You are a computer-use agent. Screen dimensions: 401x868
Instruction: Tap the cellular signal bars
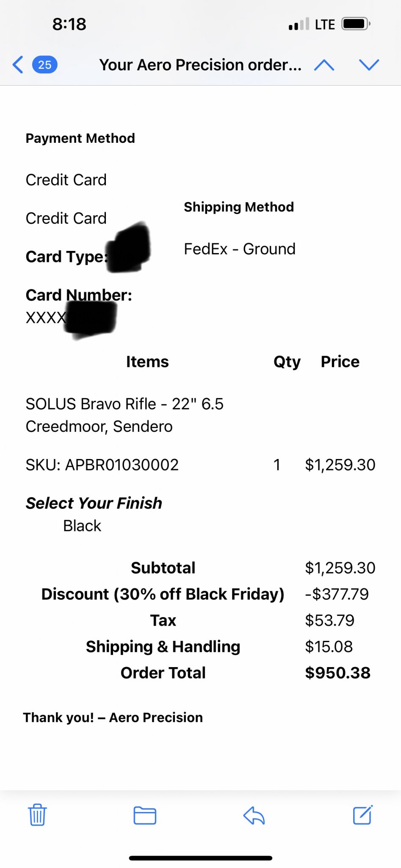click(x=299, y=25)
